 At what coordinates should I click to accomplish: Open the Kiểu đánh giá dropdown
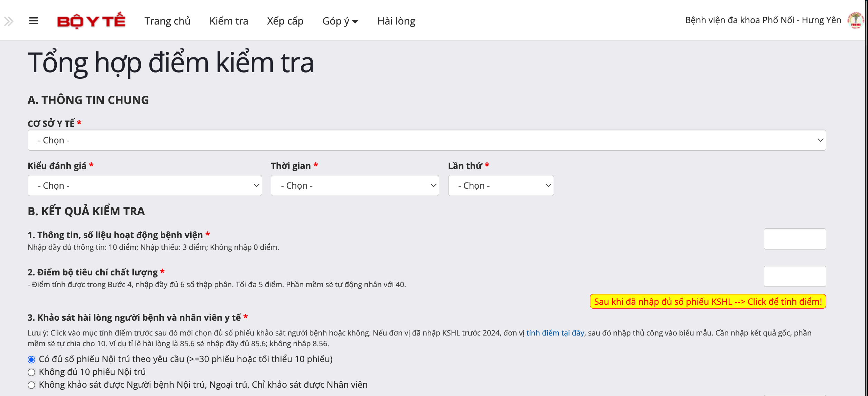coord(145,186)
